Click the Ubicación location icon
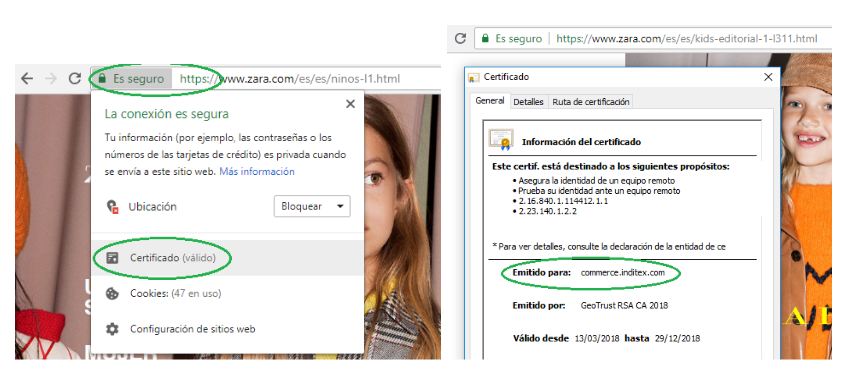 tap(112, 207)
